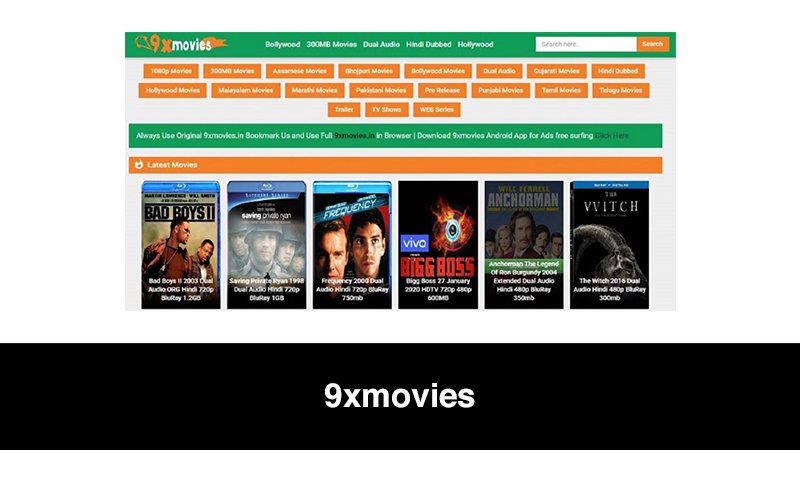
Task: Select the Pre Release category button
Action: (442, 90)
